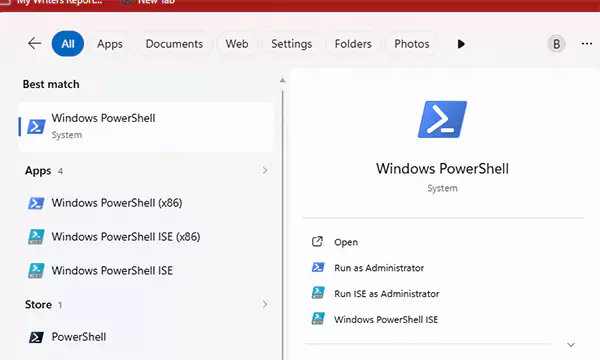
Task: Expand the Store results section chevron
Action: [264, 305]
